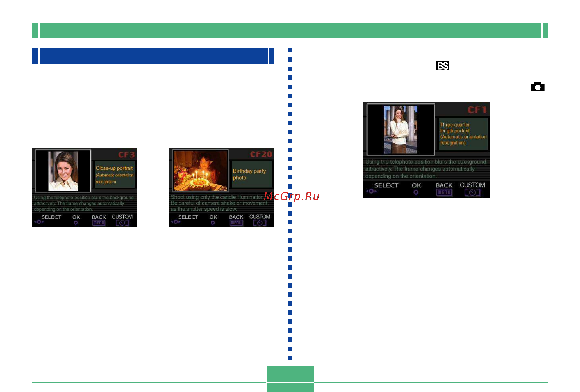Viewport: 580px width, 392px height.
Task: Click the MENU icon in the CF1 screen
Action: click(x=444, y=192)
